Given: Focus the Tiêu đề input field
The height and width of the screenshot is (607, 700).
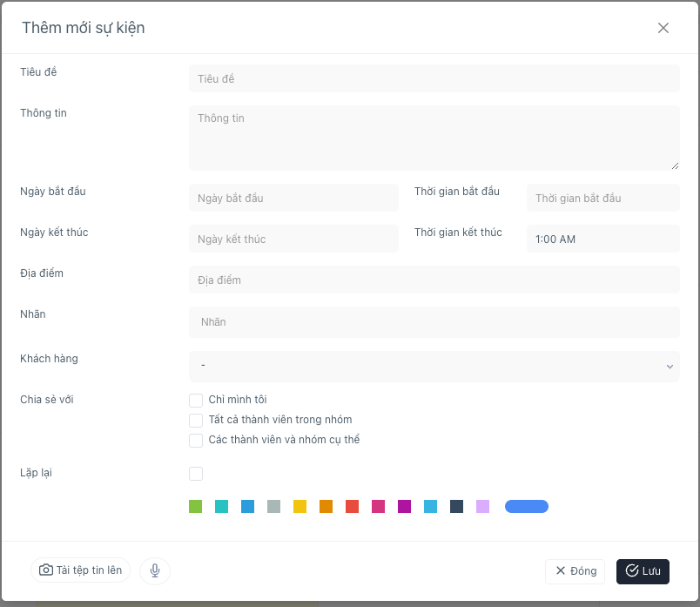Looking at the screenshot, I should [434, 78].
